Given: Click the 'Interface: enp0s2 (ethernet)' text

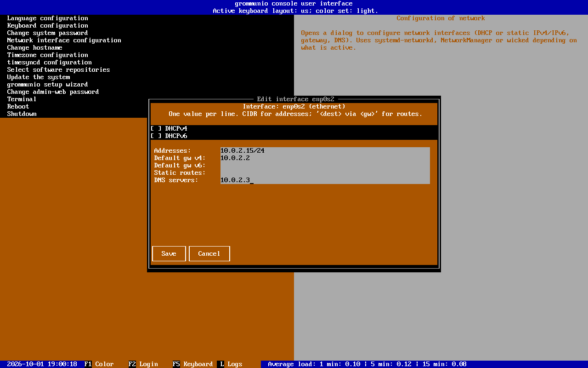Looking at the screenshot, I should coord(294,107).
